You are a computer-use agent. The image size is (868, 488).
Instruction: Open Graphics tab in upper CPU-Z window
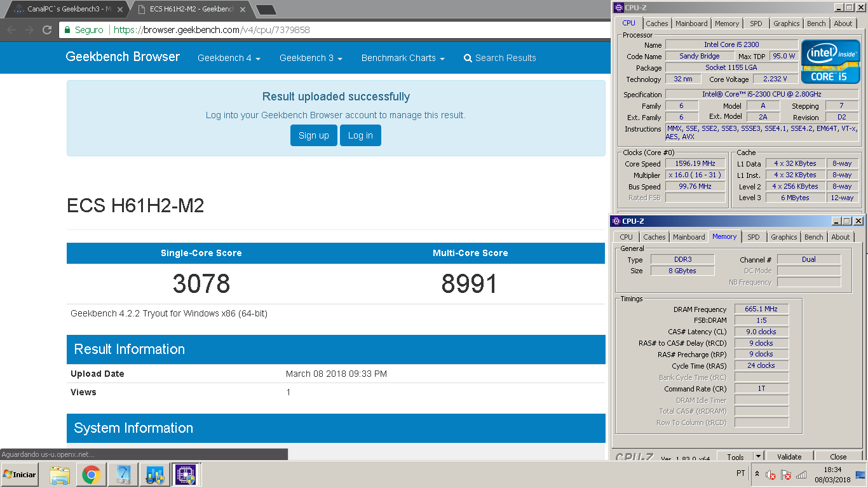786,24
